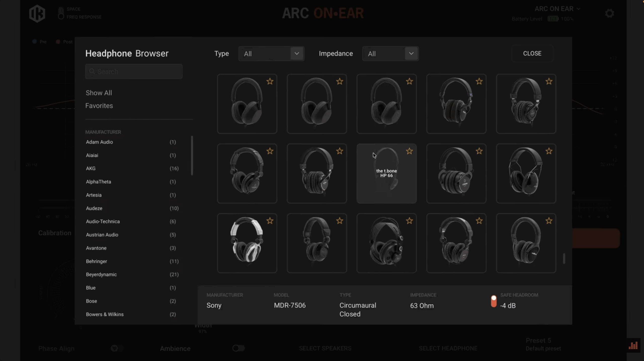Open settings gear icon
This screenshot has width=644, height=361.
click(609, 13)
